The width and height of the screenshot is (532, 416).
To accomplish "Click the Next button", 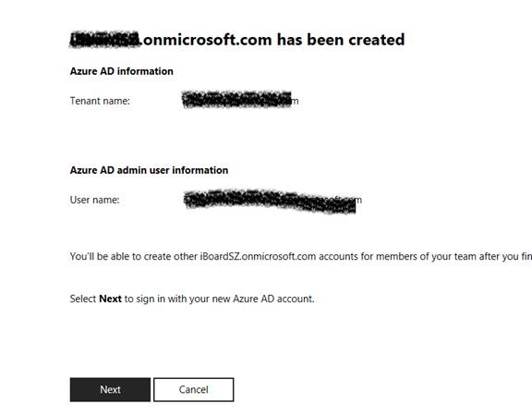I will 110,389.
